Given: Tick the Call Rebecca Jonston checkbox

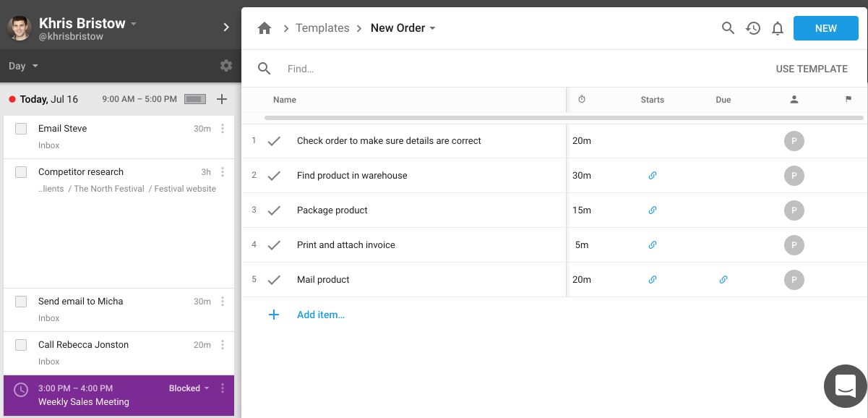Looking at the screenshot, I should click(x=21, y=345).
